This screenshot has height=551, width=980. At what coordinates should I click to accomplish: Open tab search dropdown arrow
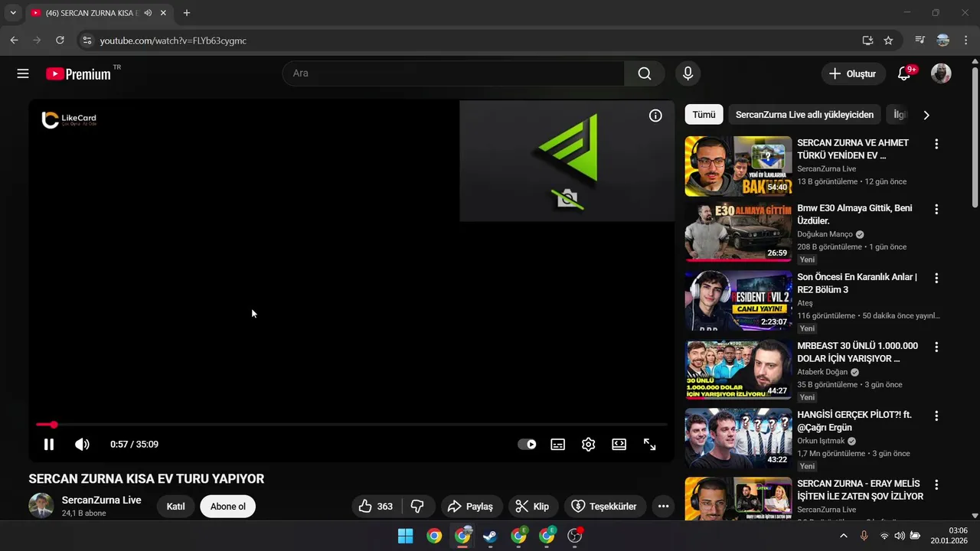[13, 13]
